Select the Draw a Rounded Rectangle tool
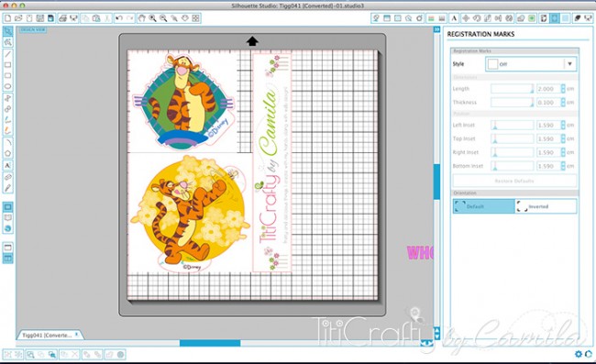 [x=7, y=76]
